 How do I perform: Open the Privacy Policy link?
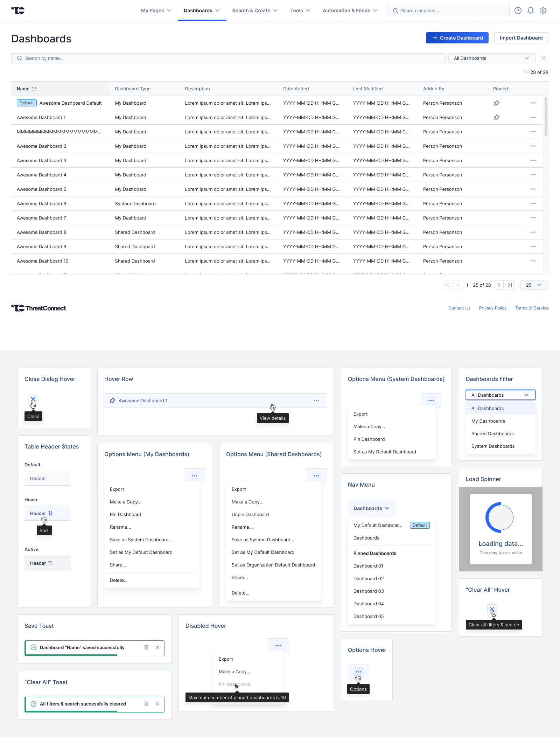point(492,308)
